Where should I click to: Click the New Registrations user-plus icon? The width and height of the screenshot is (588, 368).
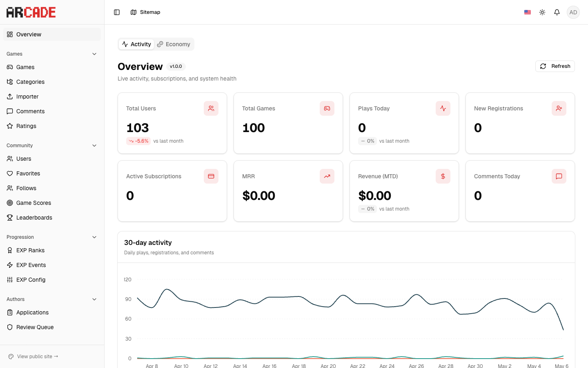coord(559,108)
